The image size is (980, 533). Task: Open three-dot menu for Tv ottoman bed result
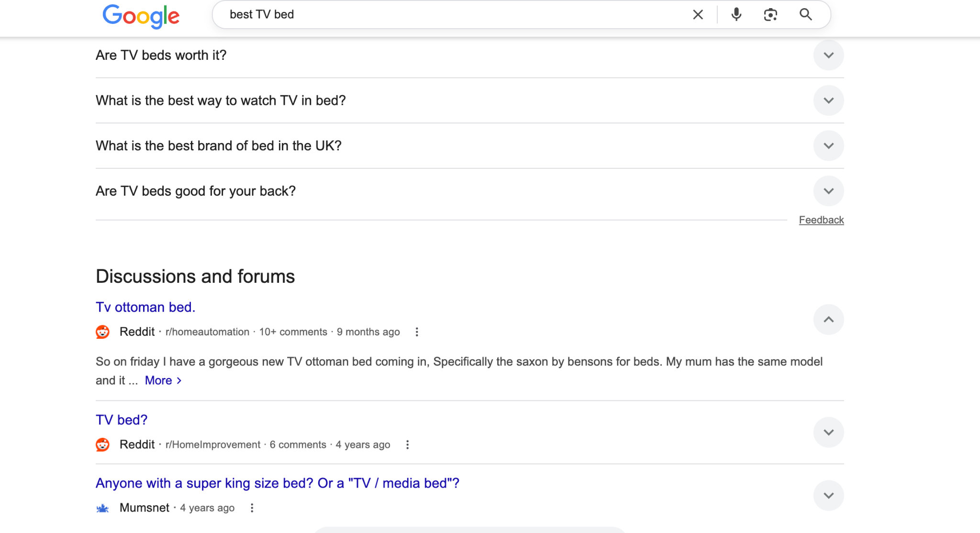(417, 332)
